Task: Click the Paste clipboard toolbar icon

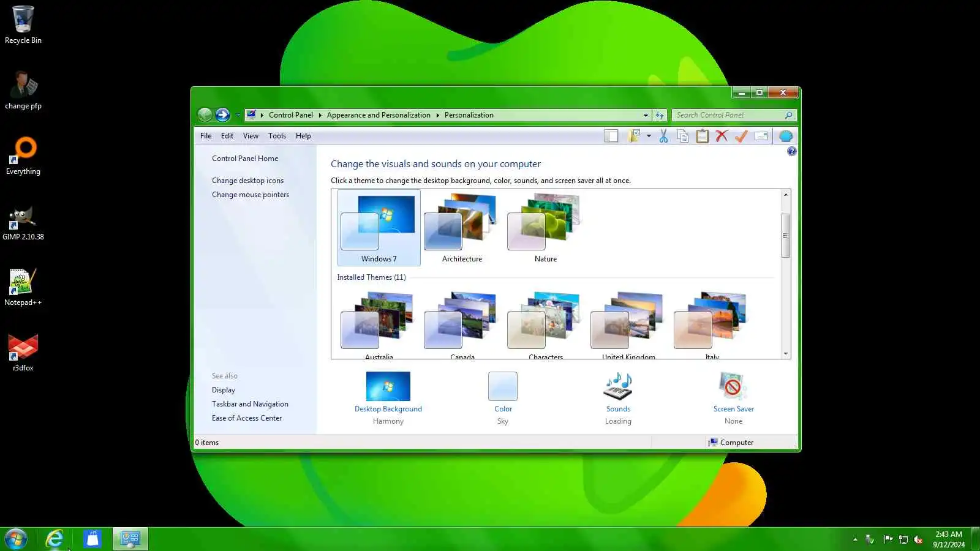Action: 702,136
